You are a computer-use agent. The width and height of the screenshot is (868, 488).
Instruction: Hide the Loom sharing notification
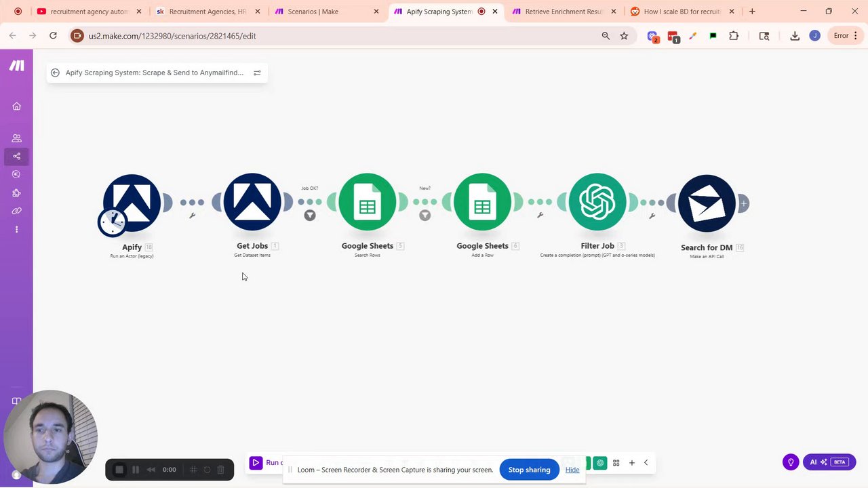(x=572, y=470)
